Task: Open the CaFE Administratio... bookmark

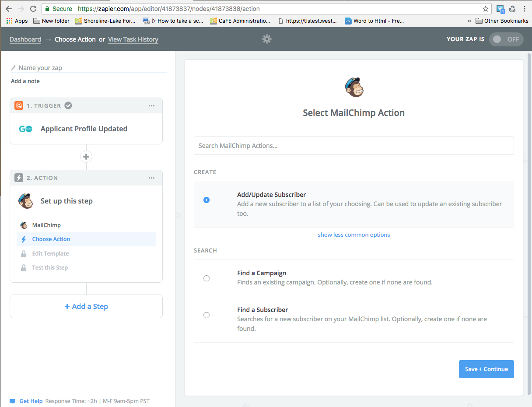Action: 240,21
